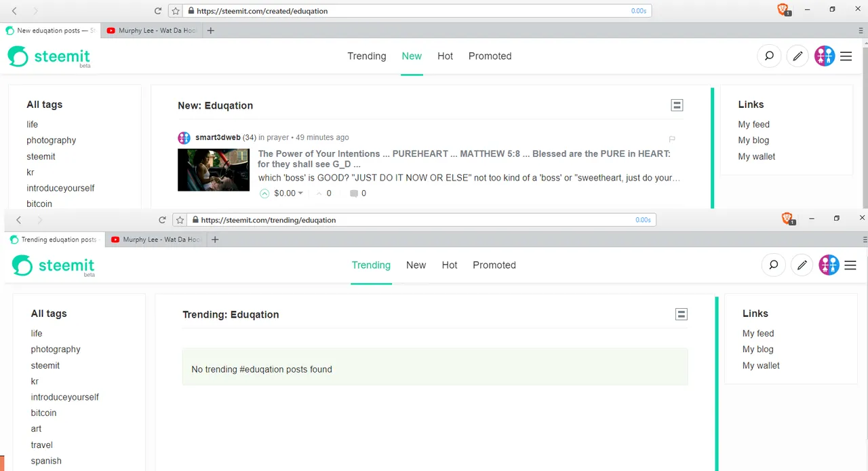Bookmark the page with the bottom window star
Screen dimensions: 868x471
180,220
